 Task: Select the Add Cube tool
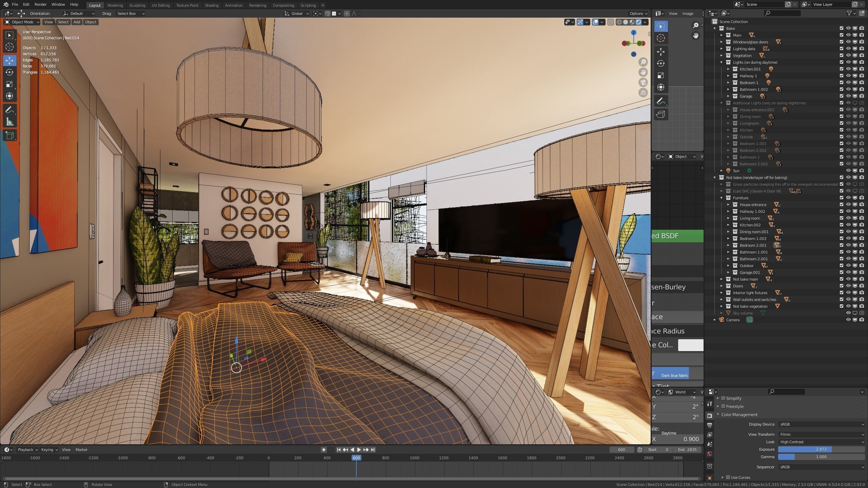pos(9,136)
